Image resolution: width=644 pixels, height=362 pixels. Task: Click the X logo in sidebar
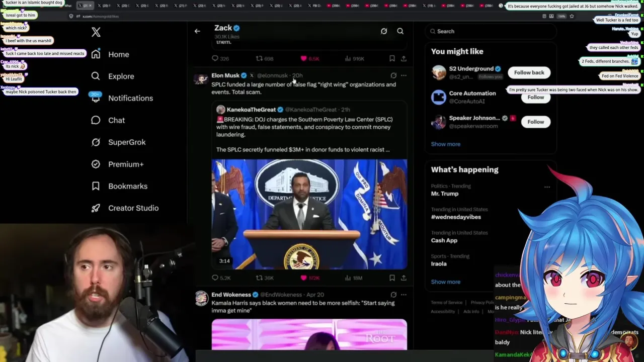point(96,32)
